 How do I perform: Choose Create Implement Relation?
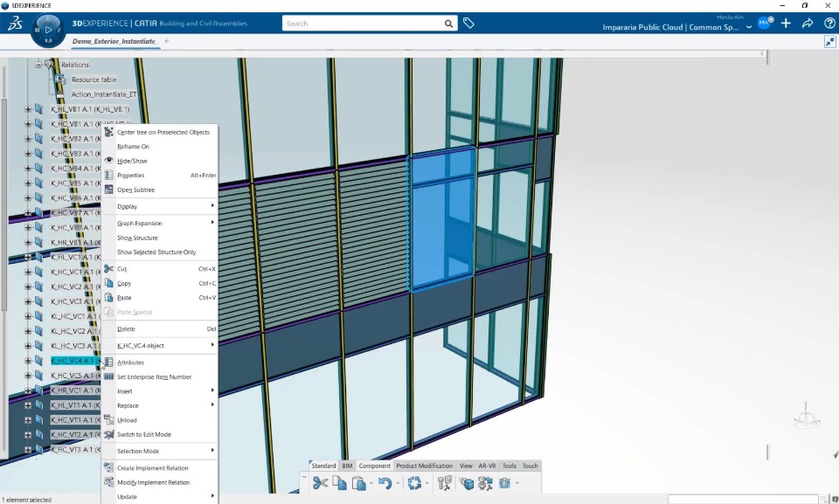(159, 467)
